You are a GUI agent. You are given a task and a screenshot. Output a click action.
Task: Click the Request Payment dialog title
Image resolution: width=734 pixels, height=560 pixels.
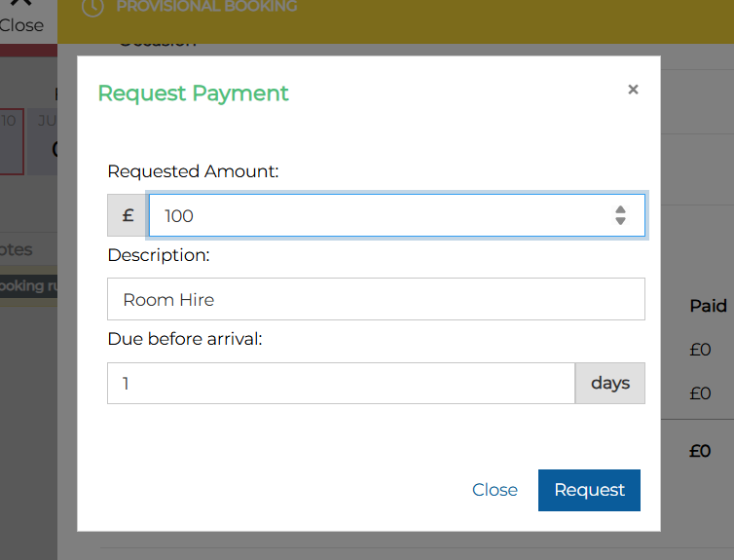click(194, 93)
